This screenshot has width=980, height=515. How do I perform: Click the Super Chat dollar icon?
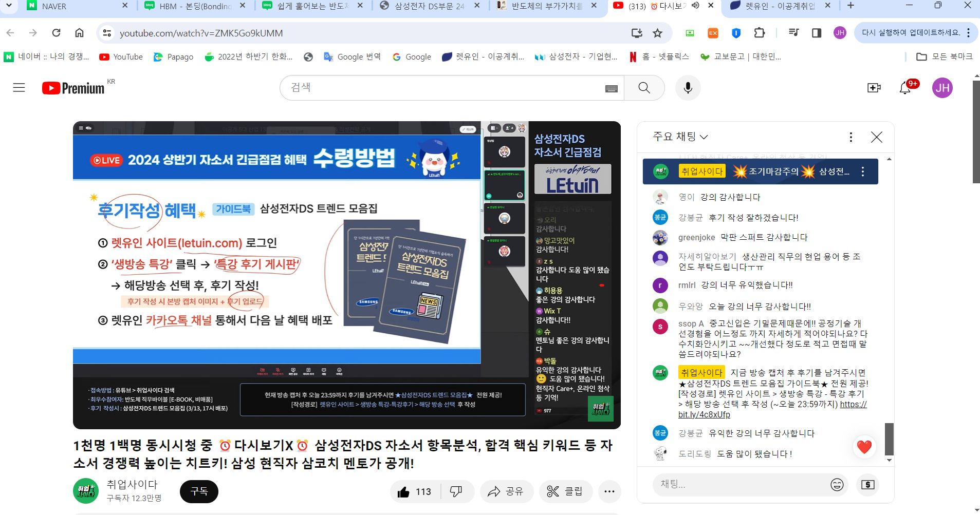tap(868, 484)
